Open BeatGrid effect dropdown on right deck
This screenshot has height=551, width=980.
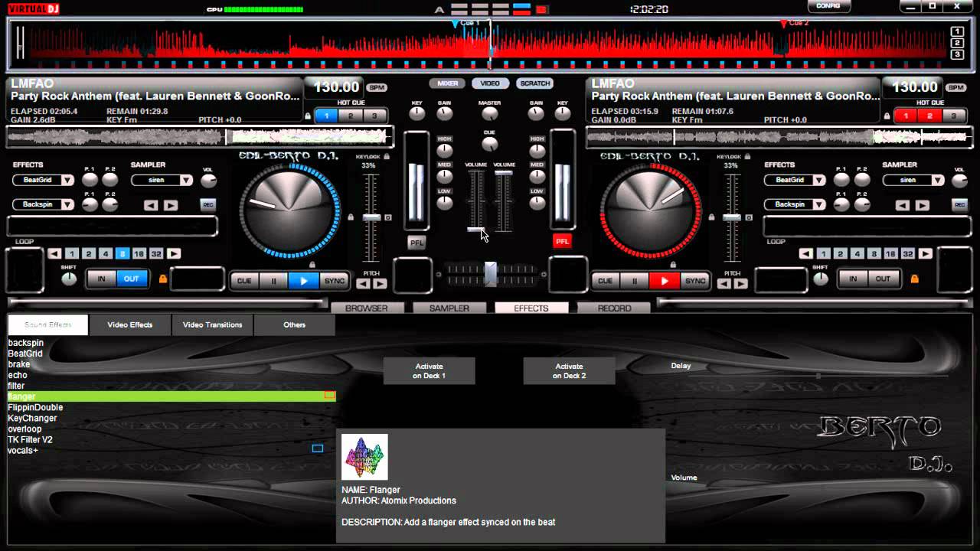[x=819, y=181]
